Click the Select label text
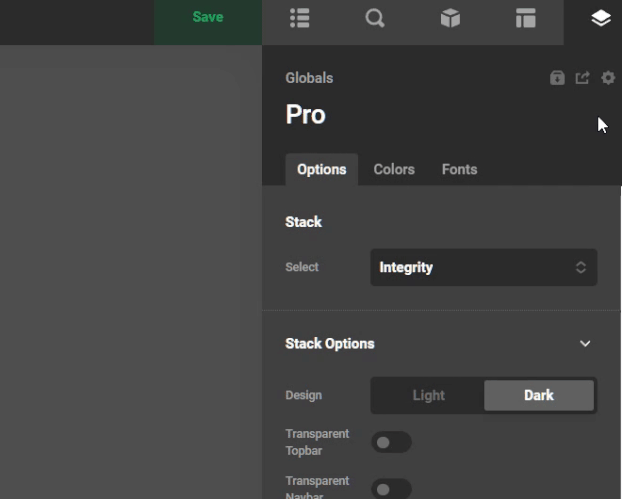This screenshot has height=499, width=622. tap(302, 267)
